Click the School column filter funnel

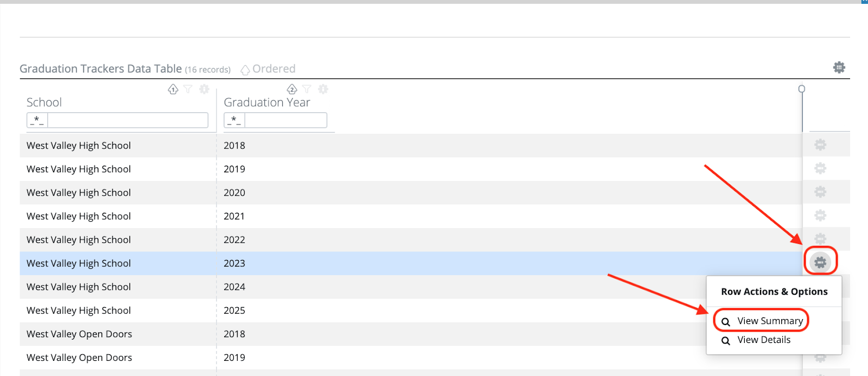[188, 89]
